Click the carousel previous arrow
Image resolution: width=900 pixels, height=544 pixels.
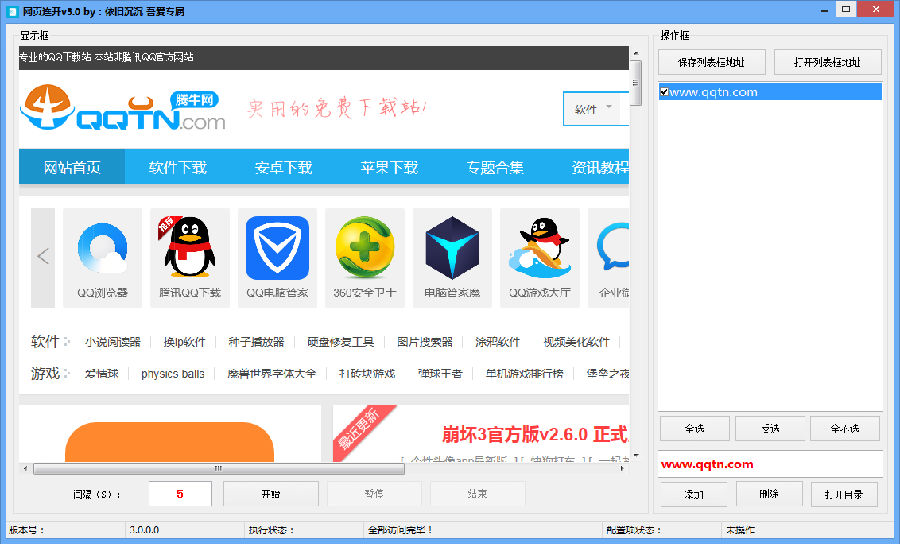[43, 257]
